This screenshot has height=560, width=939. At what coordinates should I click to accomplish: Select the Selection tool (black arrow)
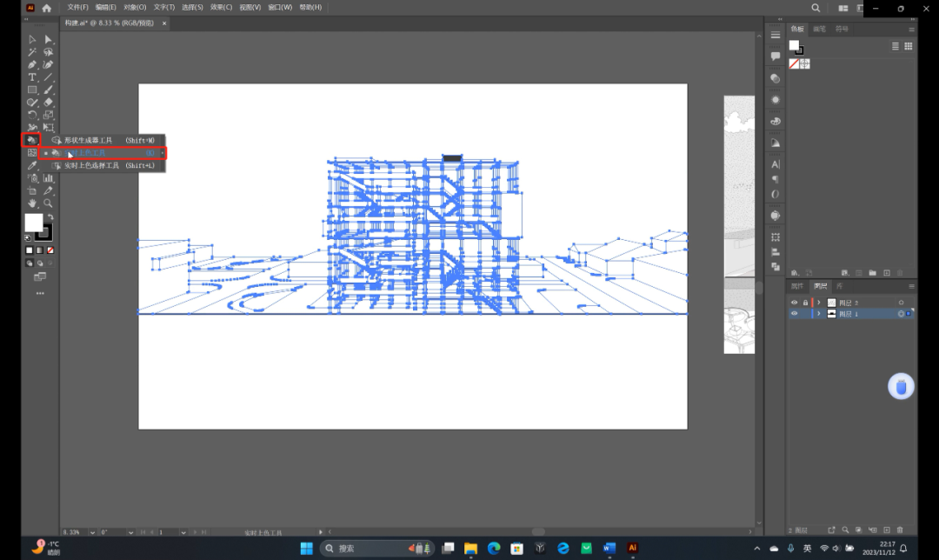tap(32, 39)
